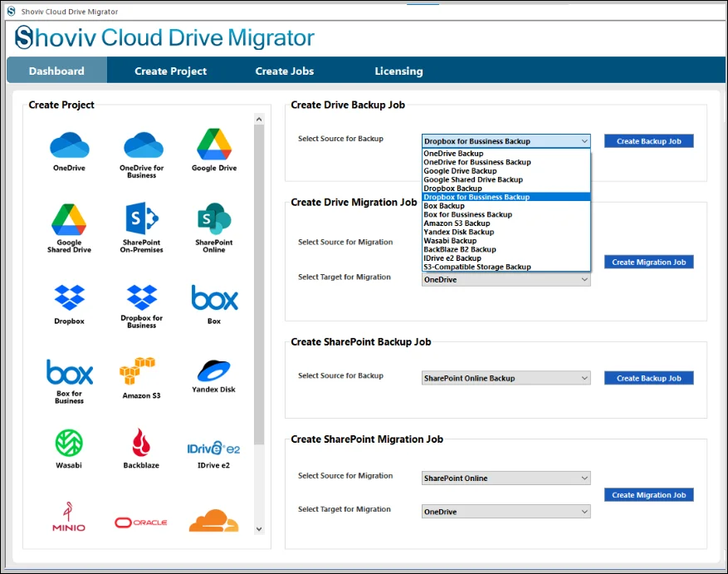
Task: Select highlighted Dropbox for Bussiness Backup option
Action: coord(506,197)
